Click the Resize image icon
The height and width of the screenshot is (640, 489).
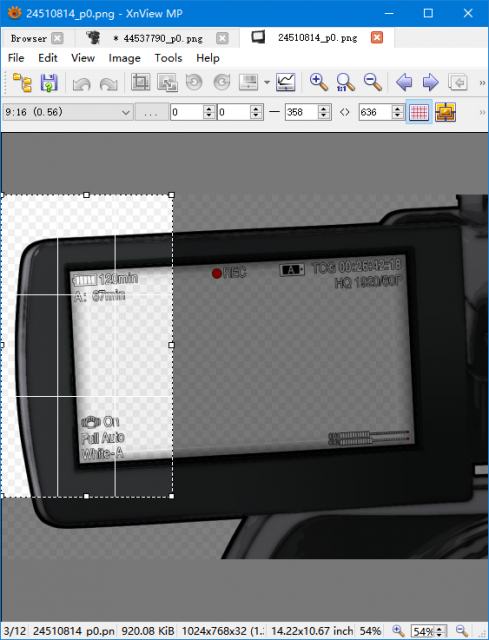pyautogui.click(x=167, y=82)
